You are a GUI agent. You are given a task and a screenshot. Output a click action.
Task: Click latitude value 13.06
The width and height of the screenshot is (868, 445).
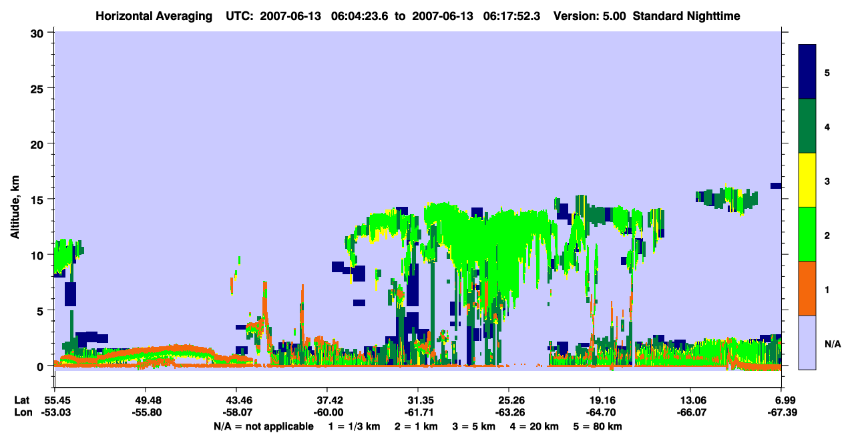pyautogui.click(x=690, y=400)
